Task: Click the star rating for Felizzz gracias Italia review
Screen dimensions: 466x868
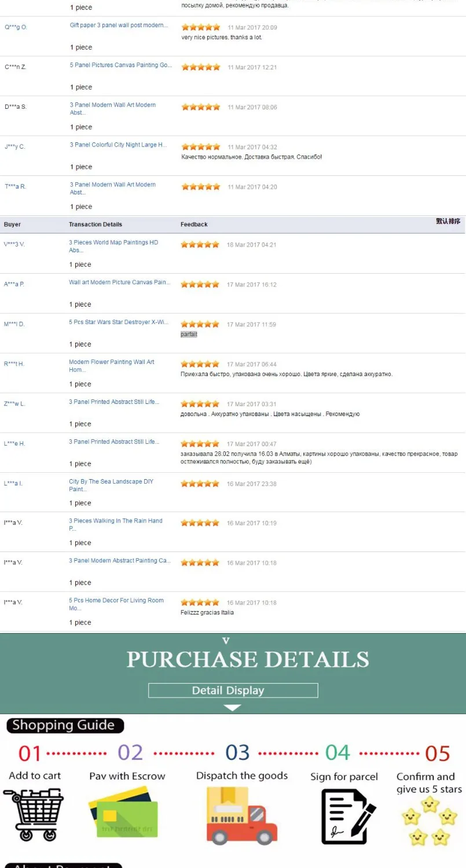Action: tap(200, 602)
